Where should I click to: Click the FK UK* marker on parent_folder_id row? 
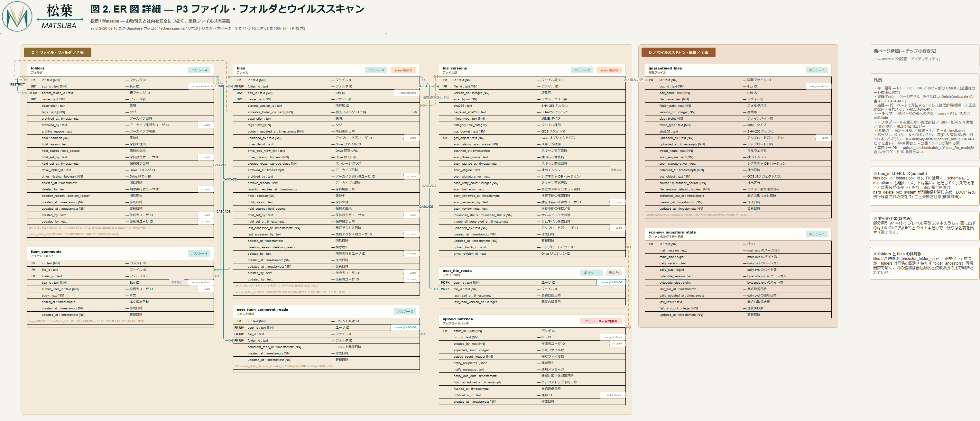(33, 93)
